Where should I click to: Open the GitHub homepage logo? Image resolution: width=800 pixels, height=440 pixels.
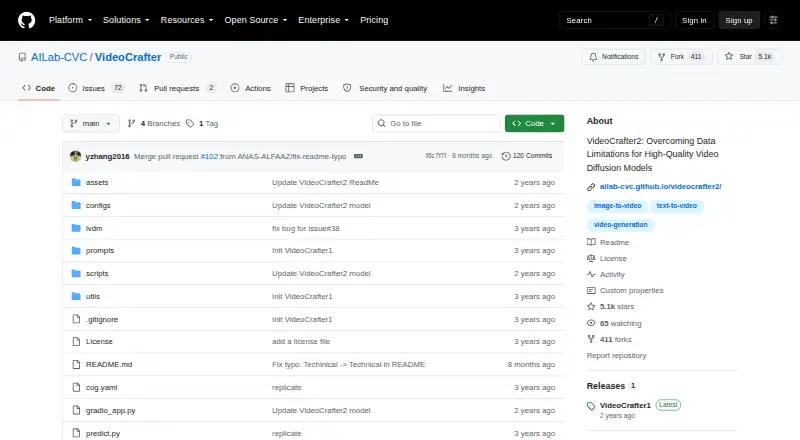[27, 20]
